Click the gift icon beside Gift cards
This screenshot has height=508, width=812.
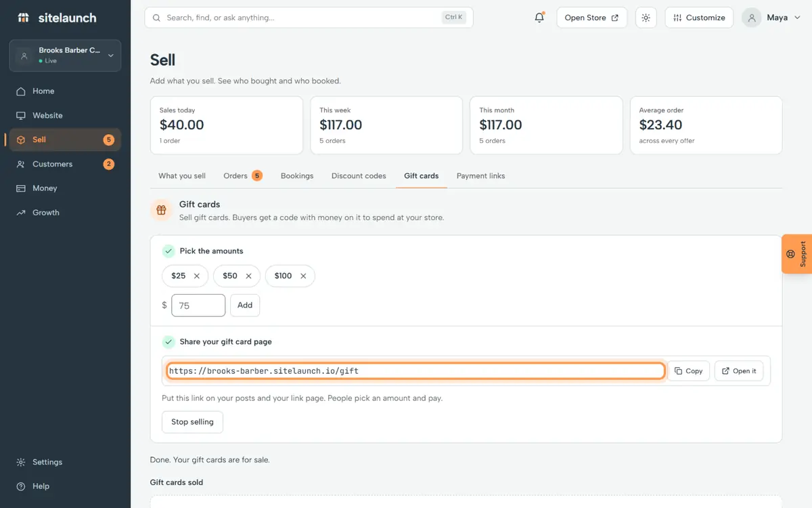point(161,210)
